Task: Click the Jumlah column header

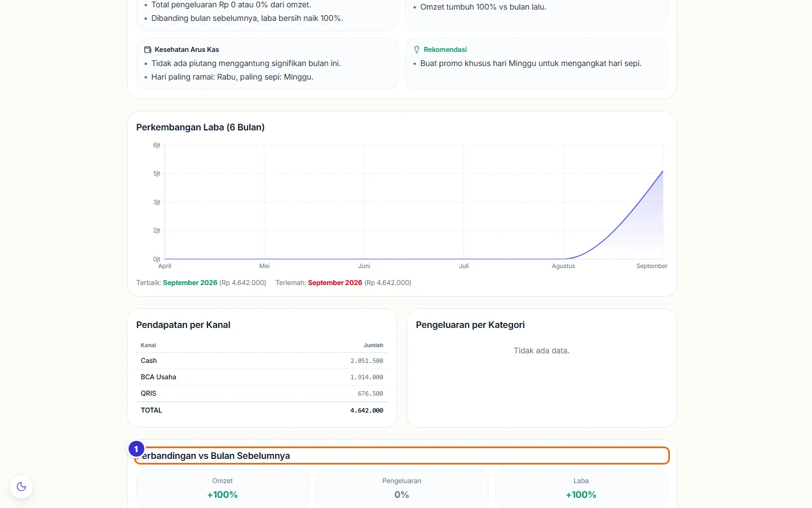Action: 373,345
